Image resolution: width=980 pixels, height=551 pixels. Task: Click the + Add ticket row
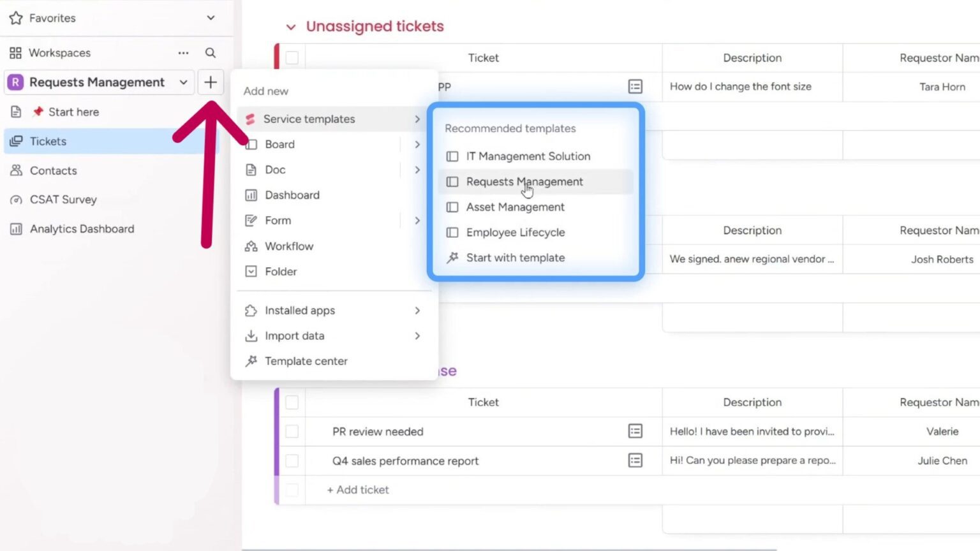(x=358, y=490)
